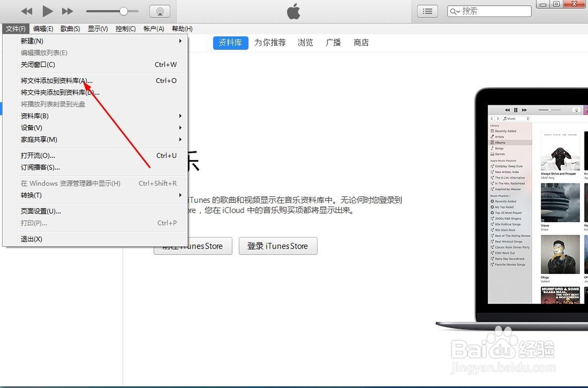588x388 pixels.
Task: Open the 文件(F) menu
Action: (15, 28)
